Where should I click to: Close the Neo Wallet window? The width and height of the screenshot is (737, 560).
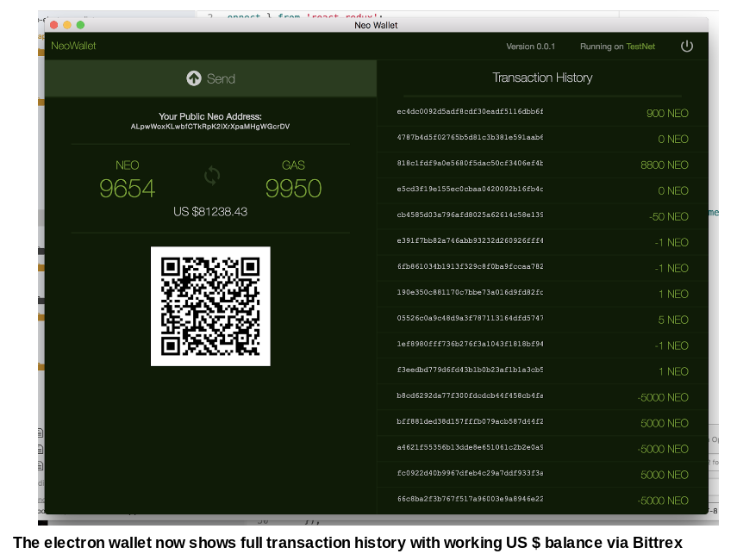point(54,25)
